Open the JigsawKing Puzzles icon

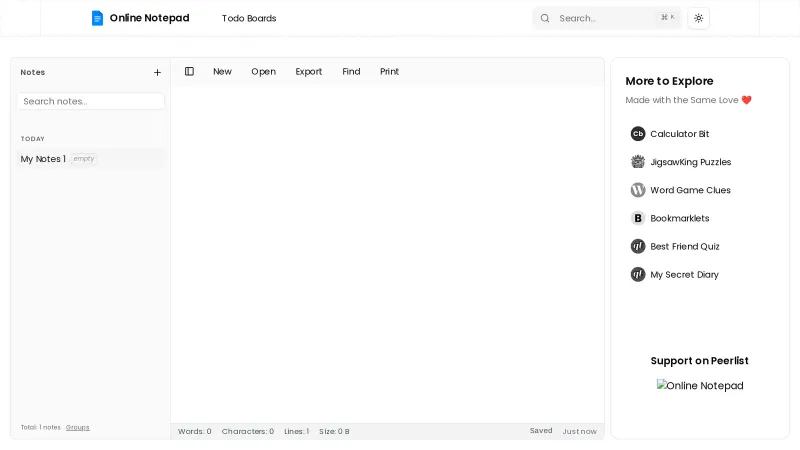pos(638,162)
